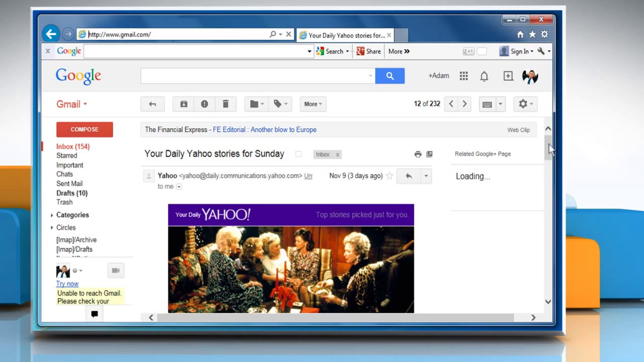Viewport: 644px width, 362px height.
Task: Click the Google toolbar Search button
Action: pyautogui.click(x=333, y=51)
